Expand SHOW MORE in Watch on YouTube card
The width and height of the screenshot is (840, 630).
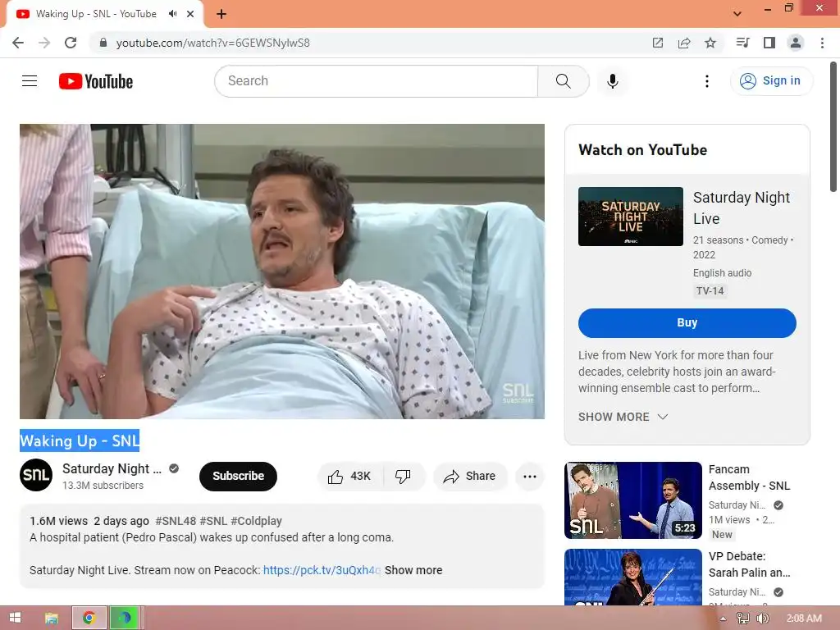click(x=623, y=417)
